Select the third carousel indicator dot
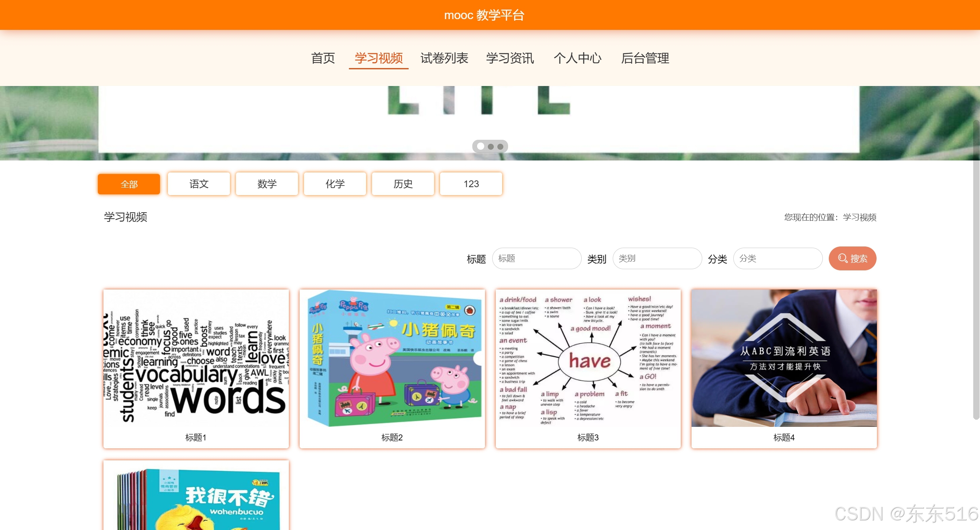980x530 pixels. (x=500, y=147)
